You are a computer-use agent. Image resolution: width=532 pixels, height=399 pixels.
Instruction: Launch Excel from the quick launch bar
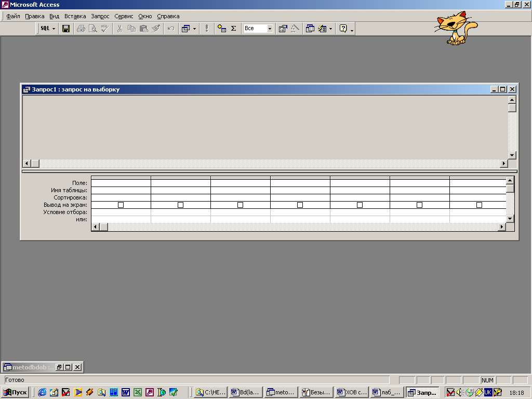137,392
